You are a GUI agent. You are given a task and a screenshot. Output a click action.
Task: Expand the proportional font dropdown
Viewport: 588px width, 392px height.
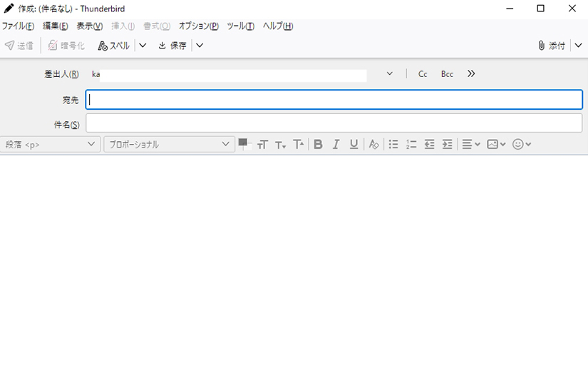169,144
